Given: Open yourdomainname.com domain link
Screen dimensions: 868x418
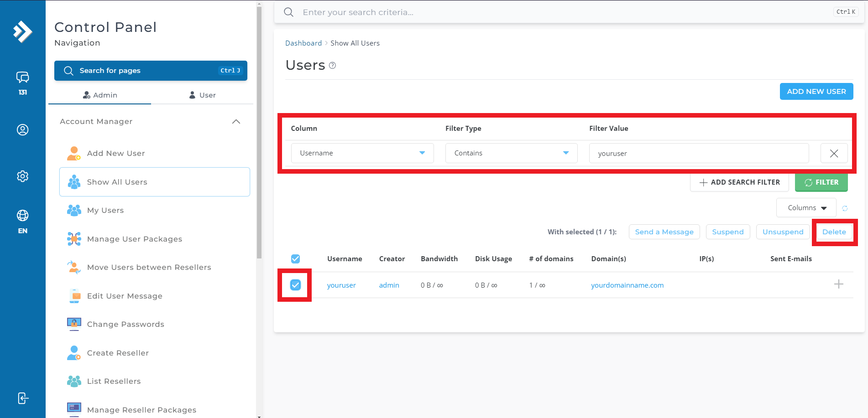Looking at the screenshot, I should [627, 285].
